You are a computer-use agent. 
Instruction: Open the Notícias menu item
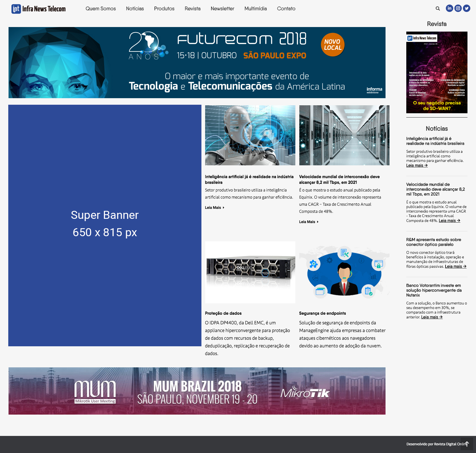coord(135,9)
